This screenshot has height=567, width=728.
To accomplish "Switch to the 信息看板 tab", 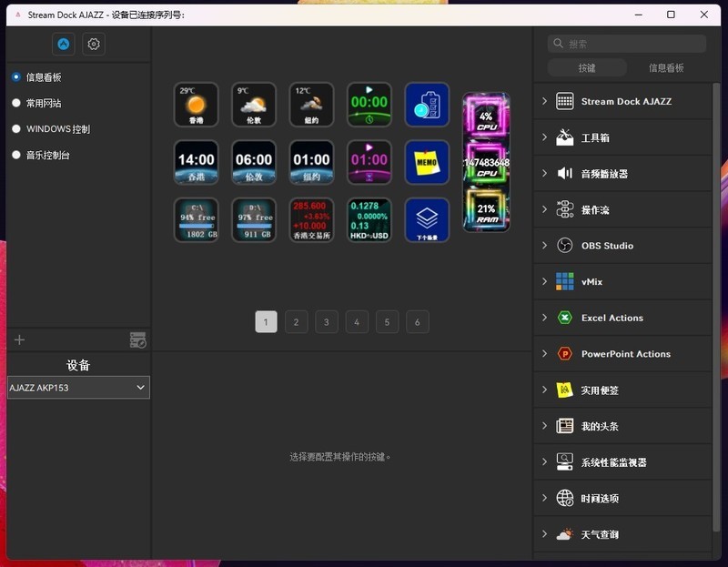I will click(666, 68).
